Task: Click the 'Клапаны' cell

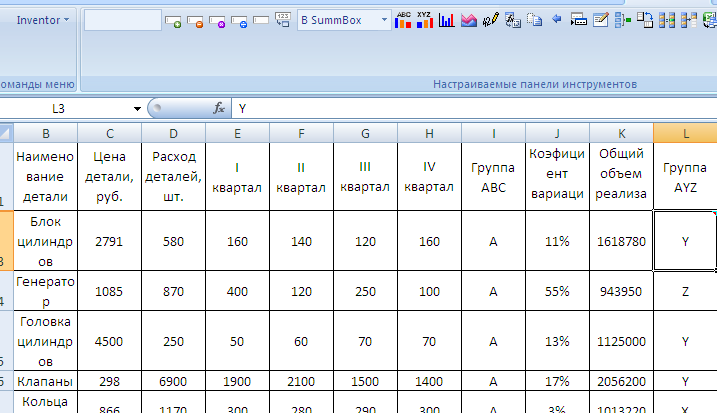Action: [46, 381]
